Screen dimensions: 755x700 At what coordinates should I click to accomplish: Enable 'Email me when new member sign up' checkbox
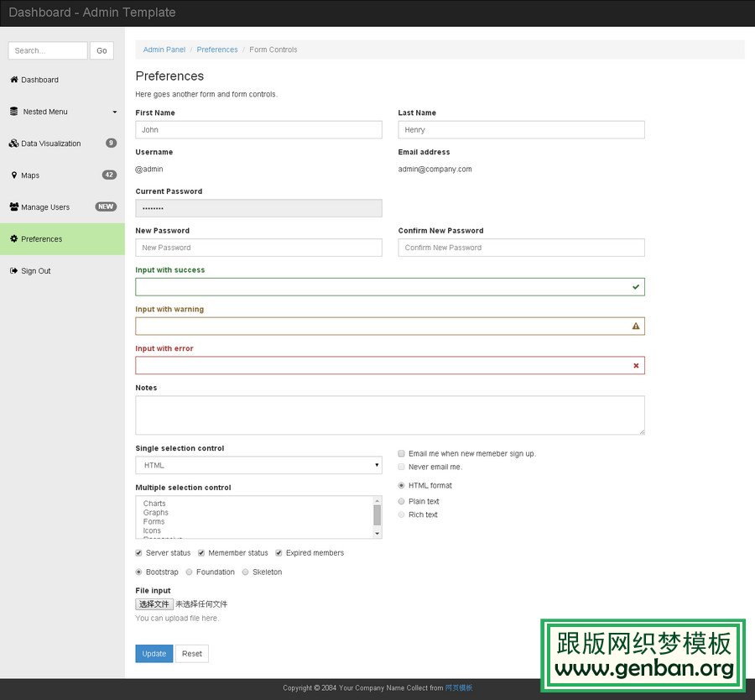click(x=402, y=453)
